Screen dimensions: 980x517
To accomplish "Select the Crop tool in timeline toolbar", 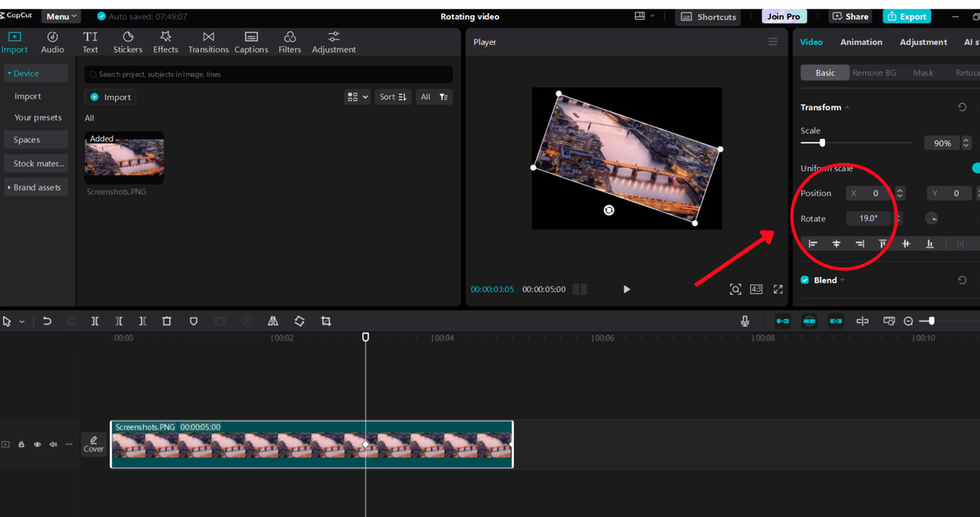I will point(326,322).
